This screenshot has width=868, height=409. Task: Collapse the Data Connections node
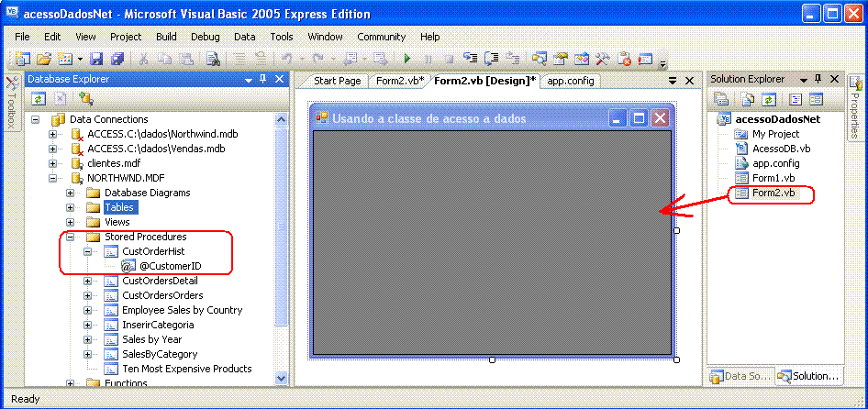[x=36, y=119]
